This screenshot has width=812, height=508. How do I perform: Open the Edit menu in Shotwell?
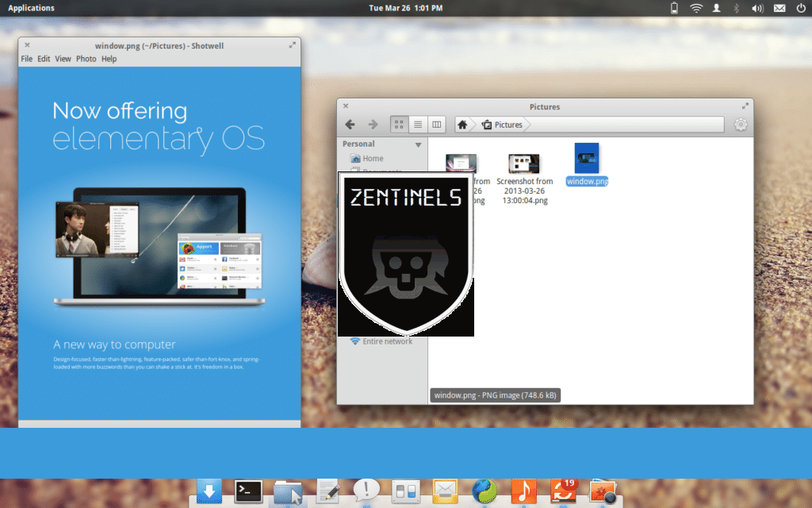tap(44, 59)
